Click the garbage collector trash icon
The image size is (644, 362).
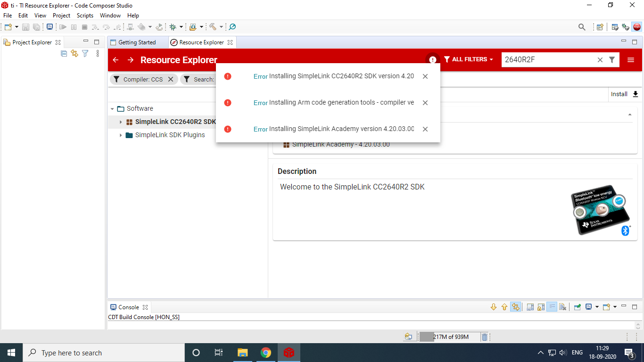(x=485, y=337)
